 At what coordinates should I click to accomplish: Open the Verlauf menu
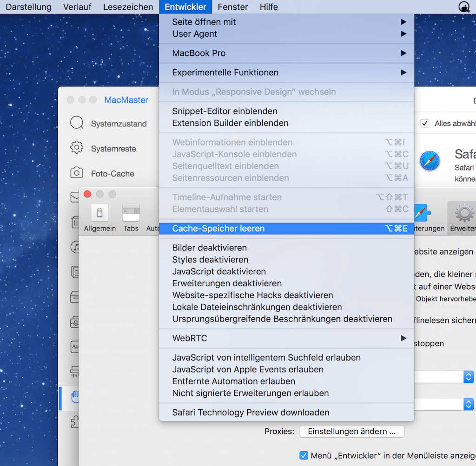[x=77, y=7]
